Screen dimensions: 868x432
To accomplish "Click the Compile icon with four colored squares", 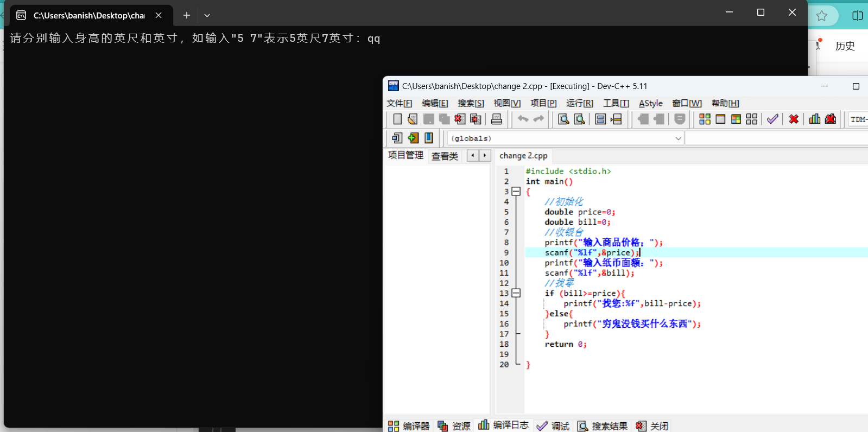I will [705, 119].
